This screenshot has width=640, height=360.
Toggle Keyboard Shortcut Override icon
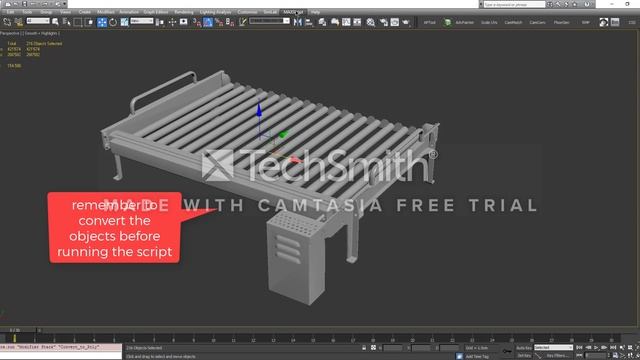click(184, 22)
